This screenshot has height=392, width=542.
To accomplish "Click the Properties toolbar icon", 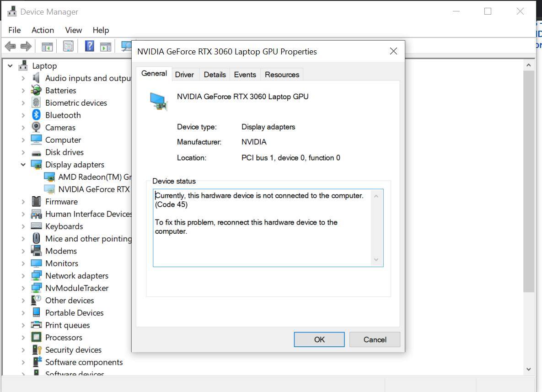I will click(68, 46).
